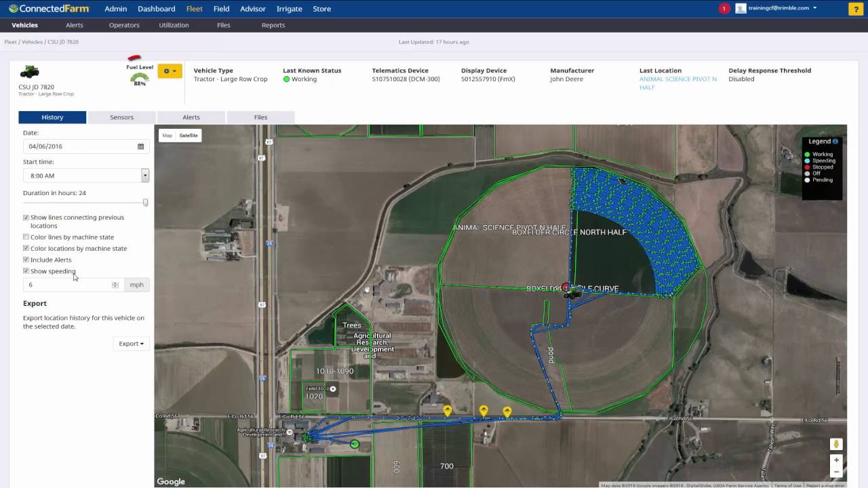The image size is (868, 488).
Task: Click the Duration in hours slider handle
Action: click(x=145, y=203)
